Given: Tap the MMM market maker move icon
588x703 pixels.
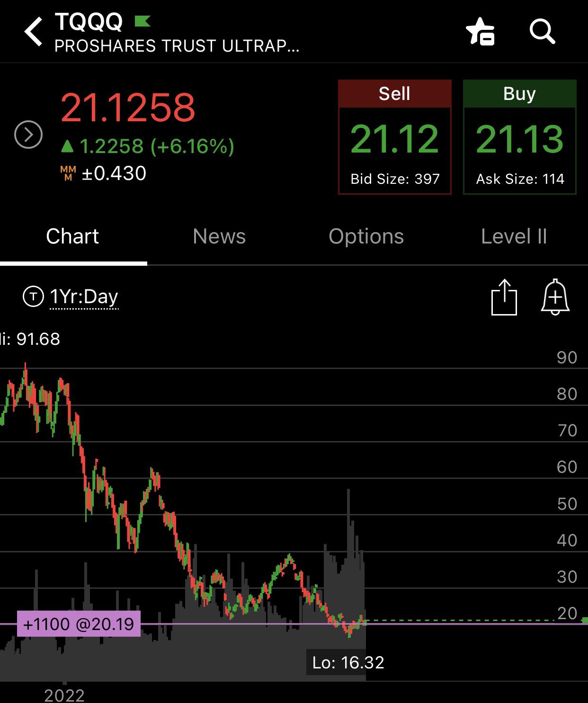Looking at the screenshot, I should click(x=68, y=173).
